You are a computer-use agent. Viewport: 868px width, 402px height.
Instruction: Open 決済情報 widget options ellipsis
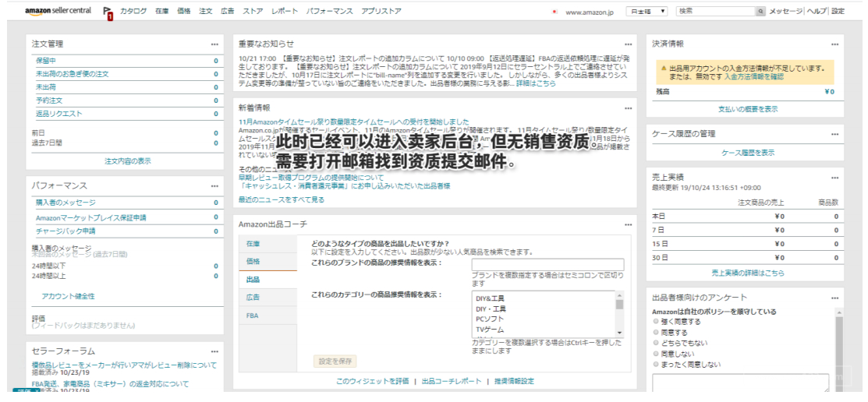point(834,44)
